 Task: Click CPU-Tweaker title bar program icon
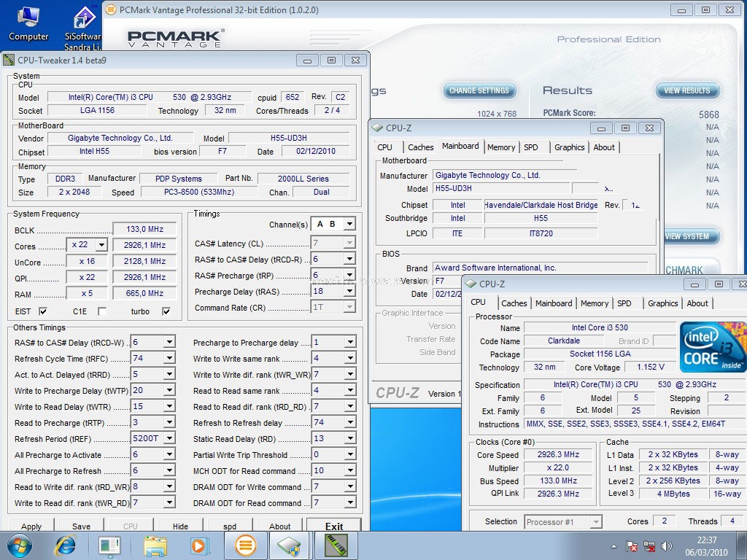pos(9,60)
